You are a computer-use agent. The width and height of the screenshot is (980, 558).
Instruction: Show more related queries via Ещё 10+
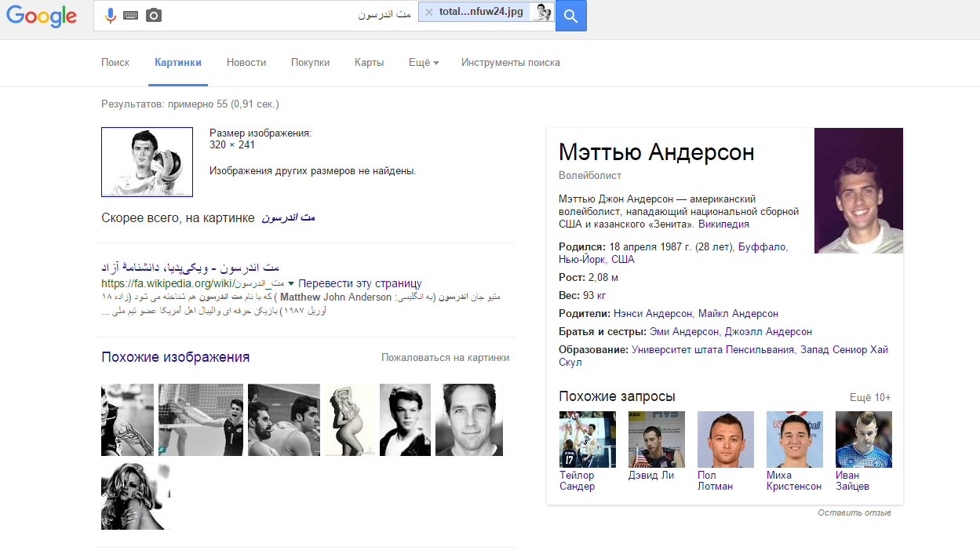[x=870, y=397]
